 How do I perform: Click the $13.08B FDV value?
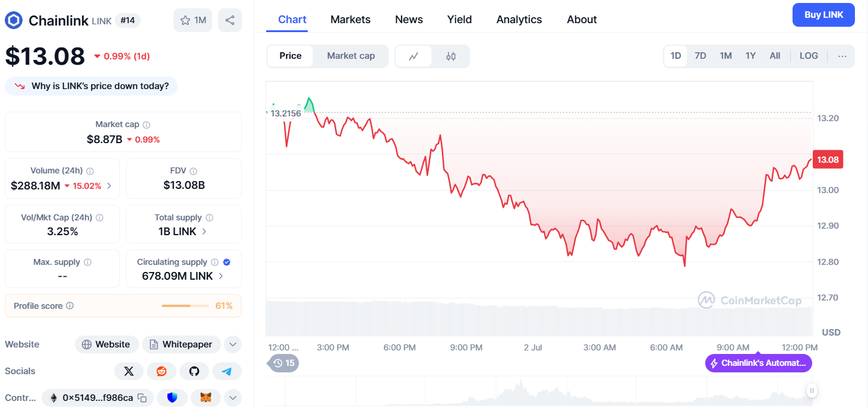coord(184,185)
